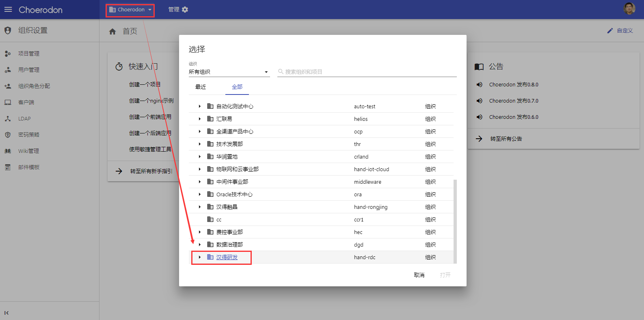Screen dimensions: 644x320
Task: Open the hamburger menu icon
Action: coord(8,9)
